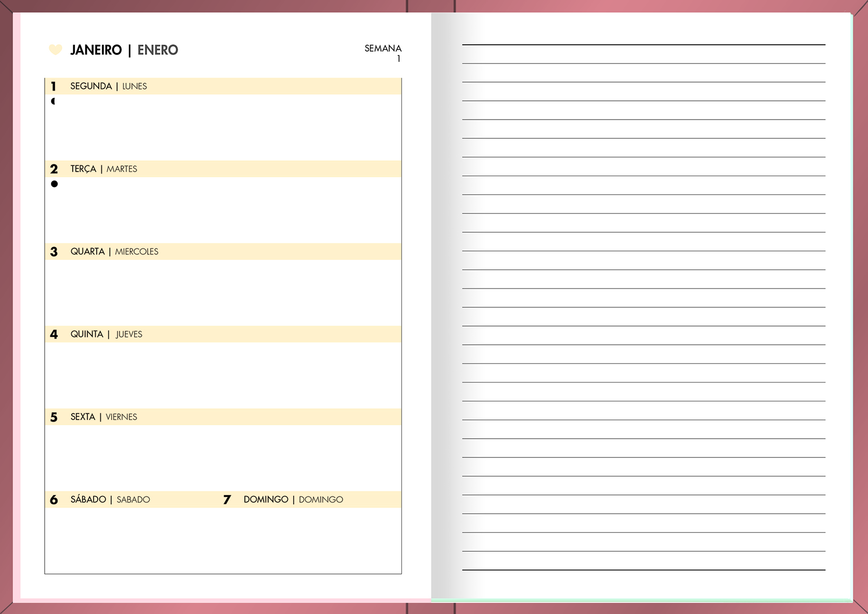Image resolution: width=868 pixels, height=614 pixels.
Task: Click the black circle moon under day 2
Action: (x=54, y=184)
